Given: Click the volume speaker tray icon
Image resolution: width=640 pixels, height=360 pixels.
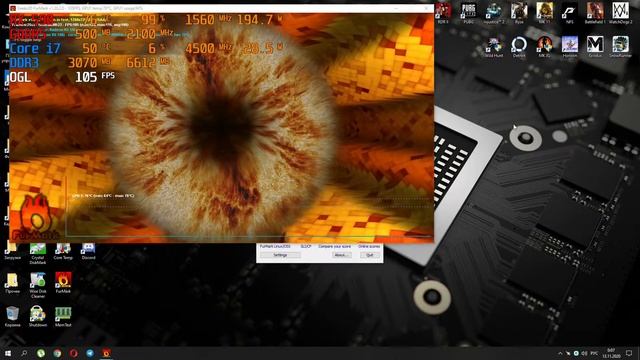Looking at the screenshot, I should (x=584, y=353).
